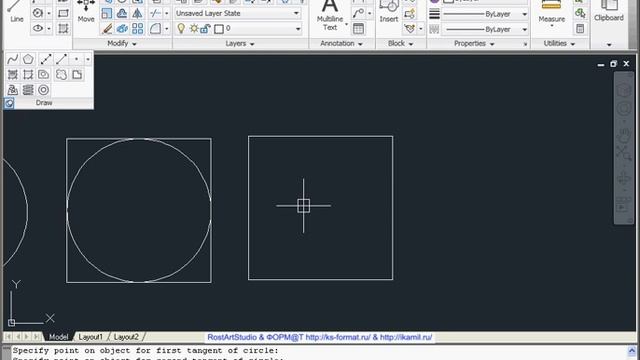
Task: Select the Revision Cloud tool
Action: 61,75
